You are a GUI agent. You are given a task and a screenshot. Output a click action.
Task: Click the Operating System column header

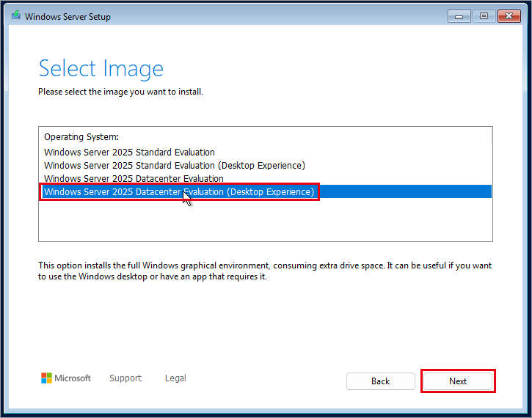pos(81,137)
